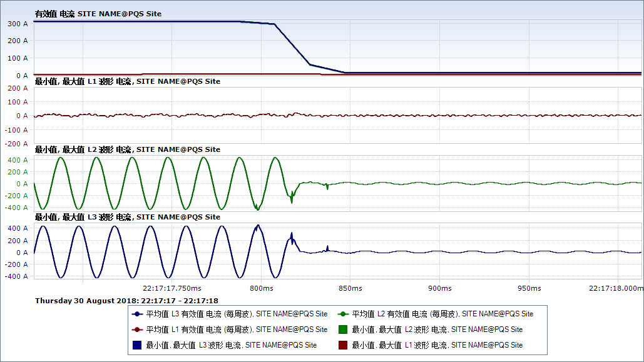This screenshot has width=644, height=362.
Task: Click the L2 波形 电流 panel title
Action: 127,149
